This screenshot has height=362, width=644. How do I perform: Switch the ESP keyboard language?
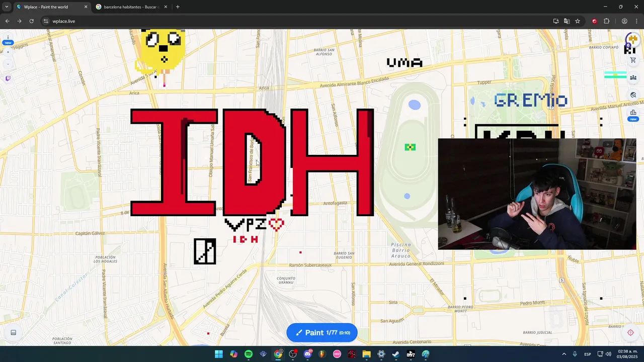(x=588, y=354)
